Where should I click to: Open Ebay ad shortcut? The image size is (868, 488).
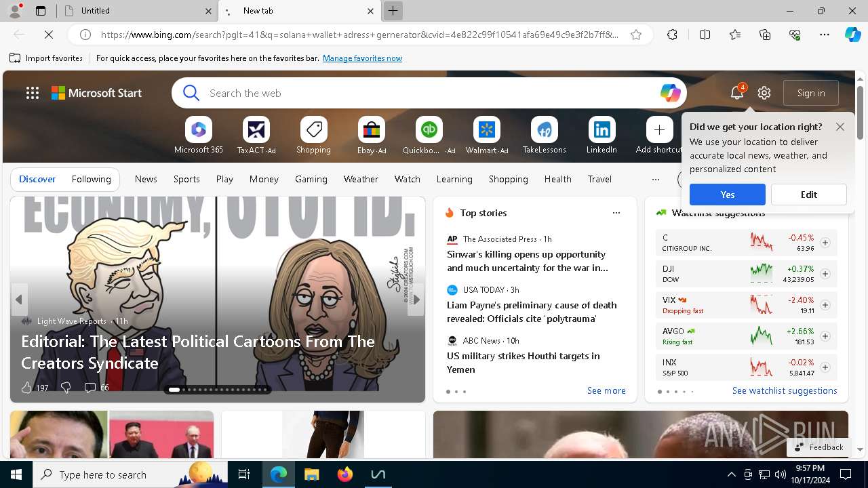[x=371, y=136]
